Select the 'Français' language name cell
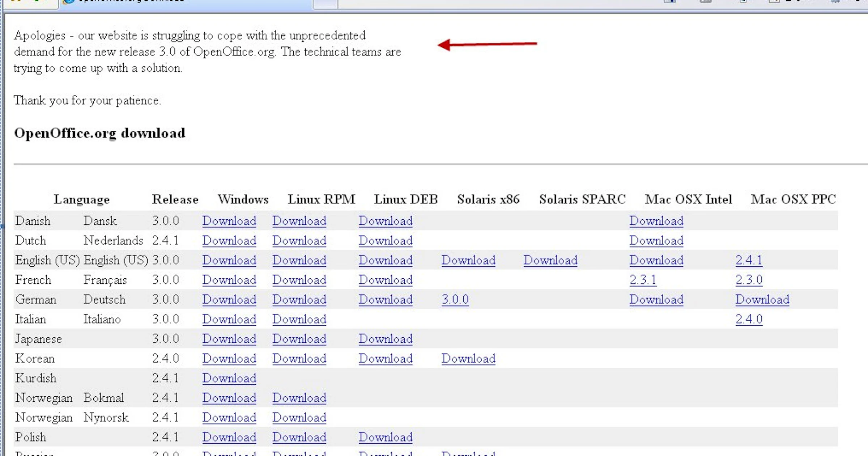Screen dimensions: 868x456 [x=105, y=280]
